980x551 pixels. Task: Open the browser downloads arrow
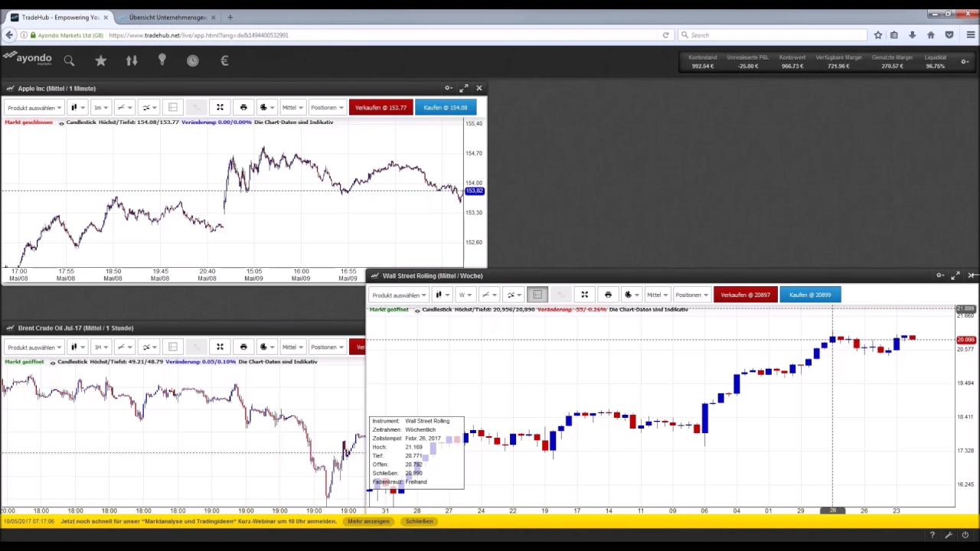(912, 35)
